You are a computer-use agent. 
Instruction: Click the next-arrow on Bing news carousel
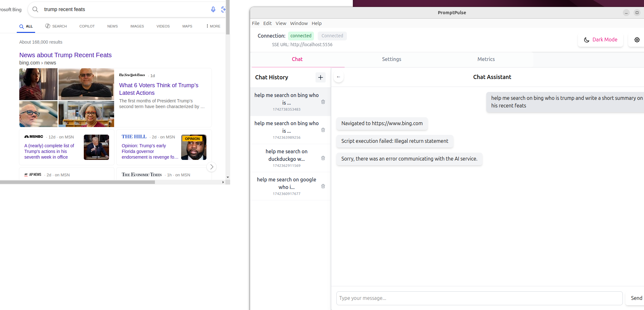click(x=212, y=167)
